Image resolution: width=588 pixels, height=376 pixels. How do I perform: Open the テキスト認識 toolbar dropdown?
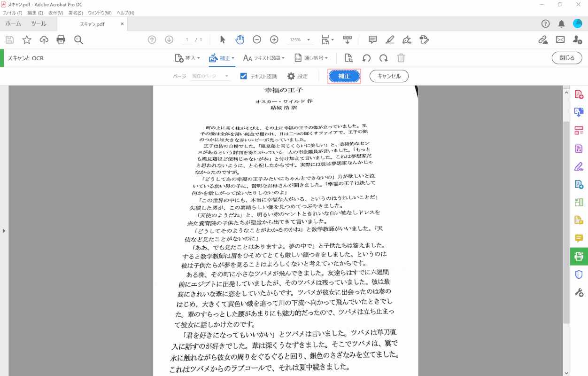(263, 58)
